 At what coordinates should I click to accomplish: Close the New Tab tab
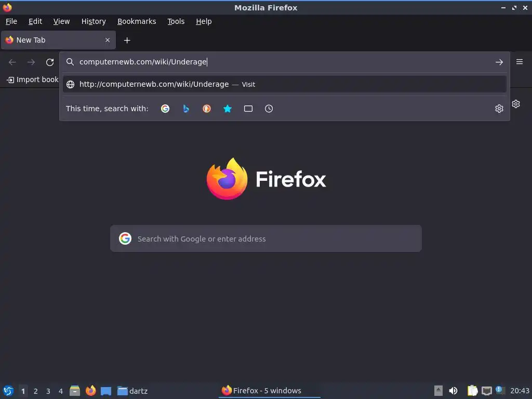tap(108, 40)
